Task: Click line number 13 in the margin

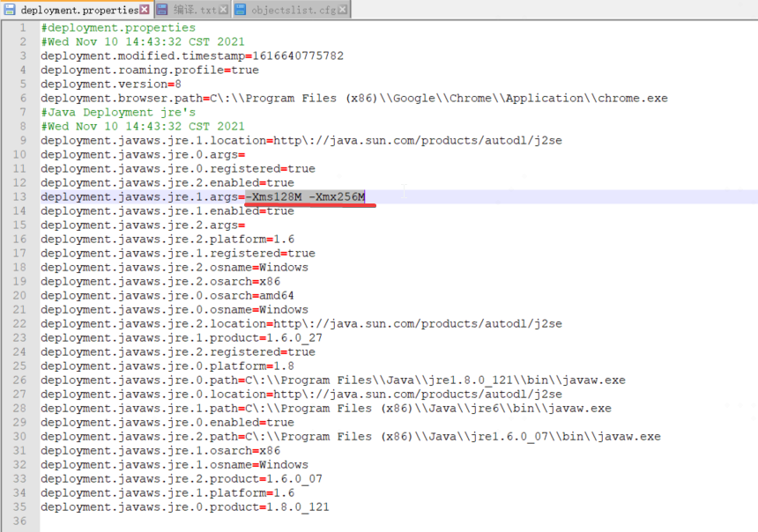Action: 20,196
